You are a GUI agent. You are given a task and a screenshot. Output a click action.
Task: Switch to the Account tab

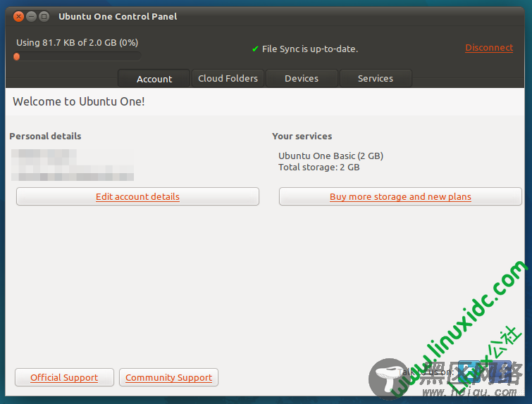(154, 79)
